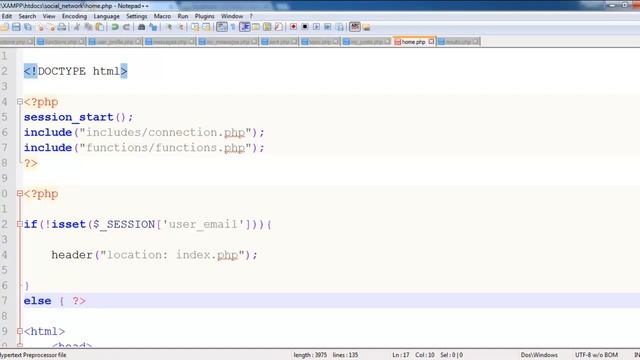Start macro recording with red dot icon

tap(293, 27)
